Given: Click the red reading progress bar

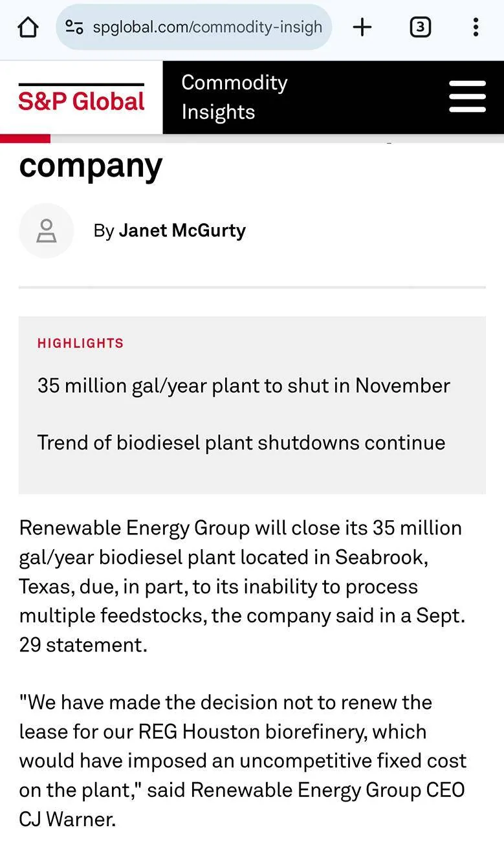Looking at the screenshot, I should tap(25, 138).
